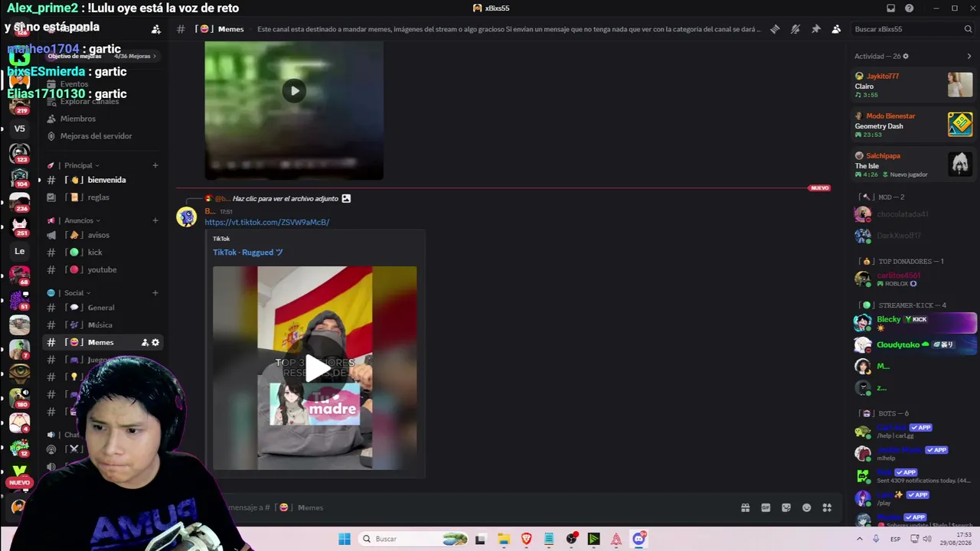Open member Blecky in STREAMER-KICK list

point(914,323)
